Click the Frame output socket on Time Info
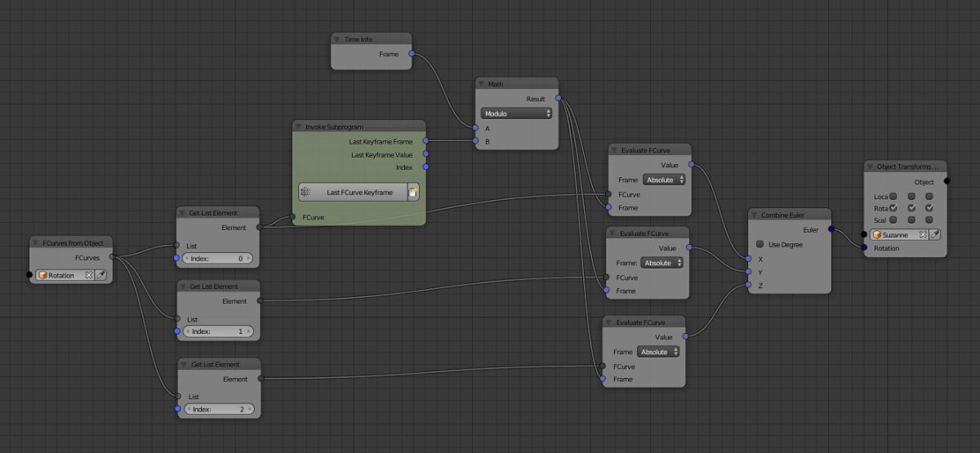The width and height of the screenshot is (980, 453). click(x=411, y=54)
